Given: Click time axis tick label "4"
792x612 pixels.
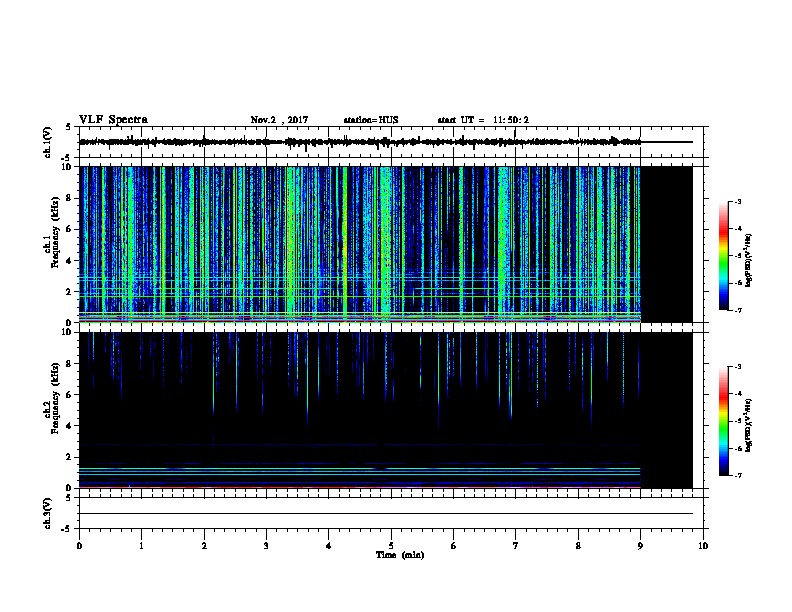Looking at the screenshot, I should point(329,546).
